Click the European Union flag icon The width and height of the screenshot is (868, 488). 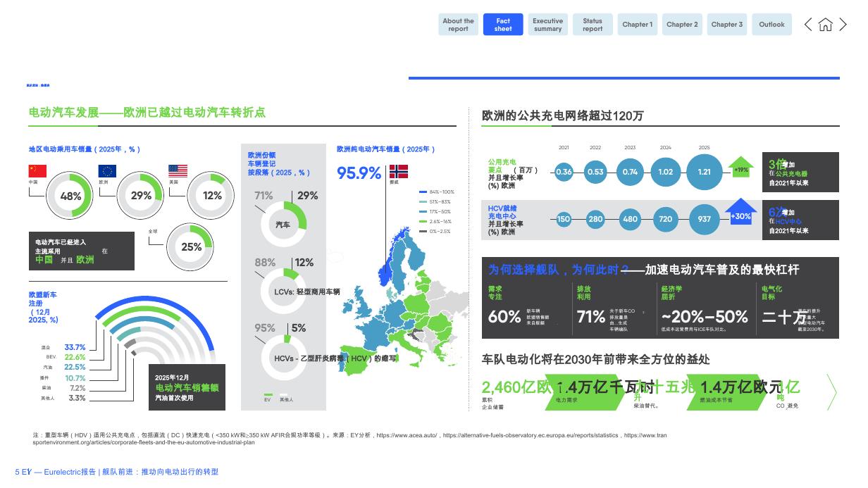click(107, 170)
